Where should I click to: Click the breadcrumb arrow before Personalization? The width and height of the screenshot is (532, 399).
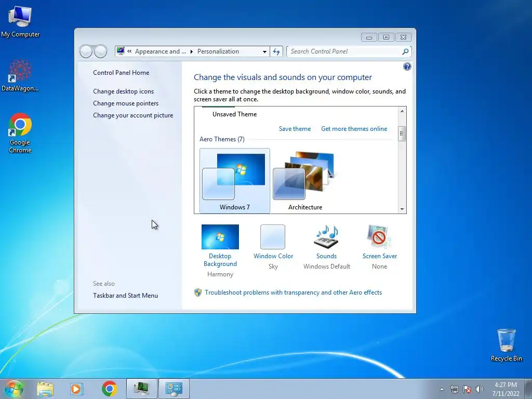192,51
